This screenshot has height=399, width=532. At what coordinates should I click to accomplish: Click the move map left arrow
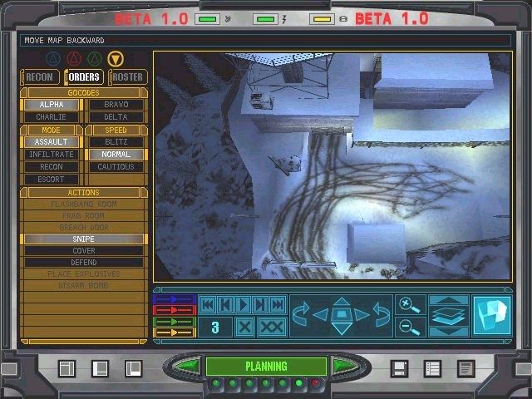320,315
